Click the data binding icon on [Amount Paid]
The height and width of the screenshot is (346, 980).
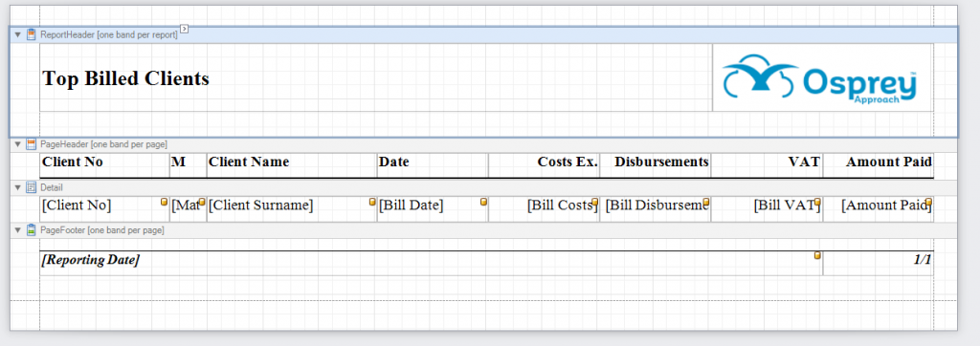[928, 202]
